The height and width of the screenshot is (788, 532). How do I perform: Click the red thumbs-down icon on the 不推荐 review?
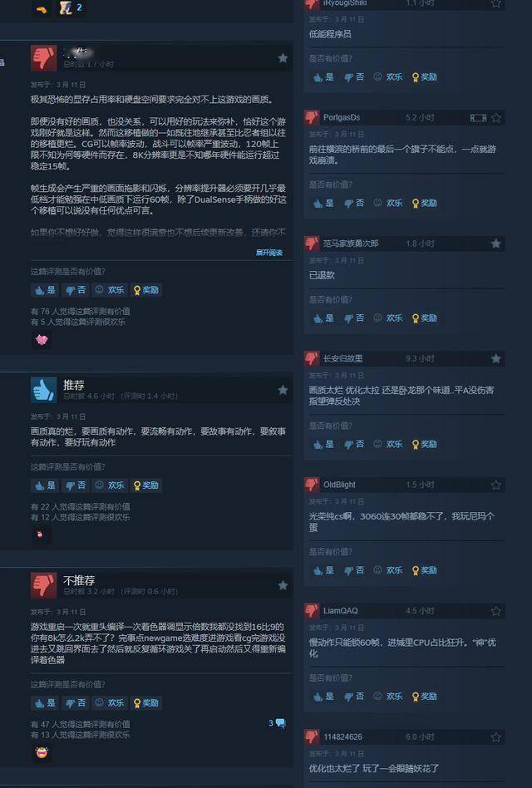(44, 585)
